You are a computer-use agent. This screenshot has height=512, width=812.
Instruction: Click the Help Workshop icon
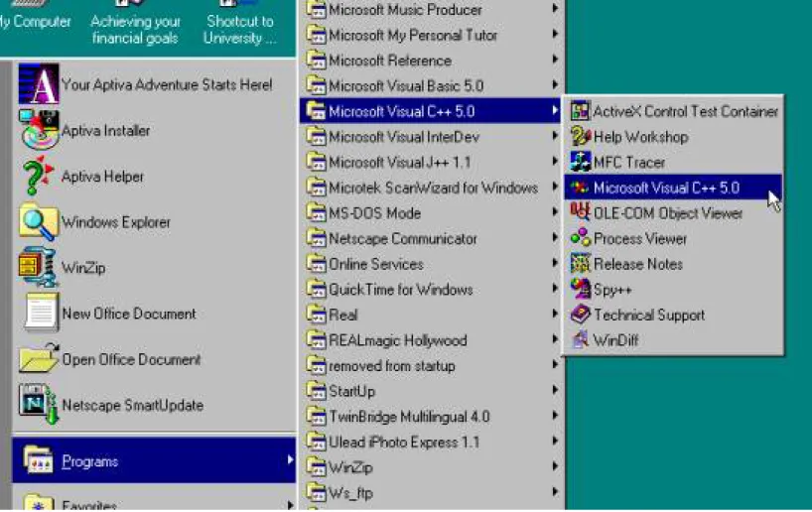[x=580, y=136]
